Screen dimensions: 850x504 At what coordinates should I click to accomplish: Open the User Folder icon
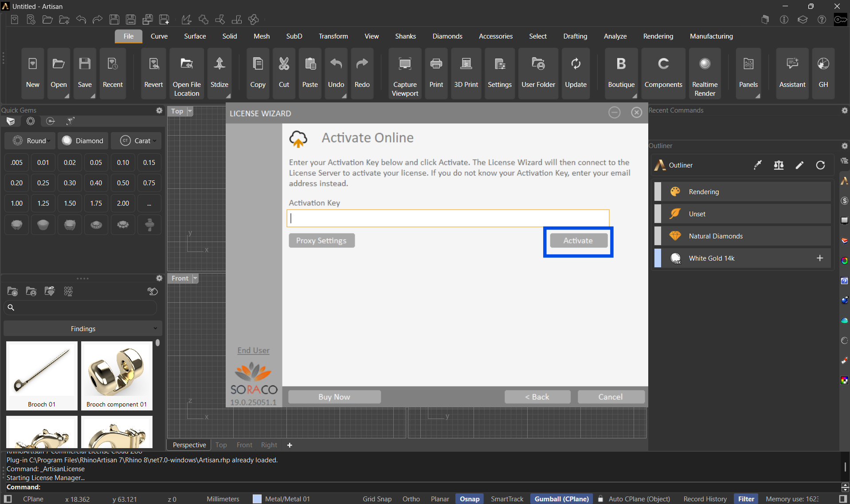point(538,73)
